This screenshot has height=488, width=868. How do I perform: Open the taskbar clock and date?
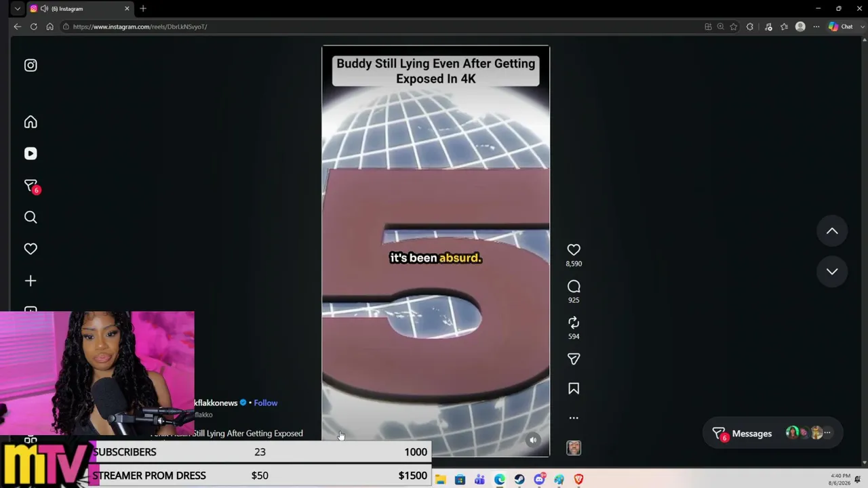click(x=840, y=479)
